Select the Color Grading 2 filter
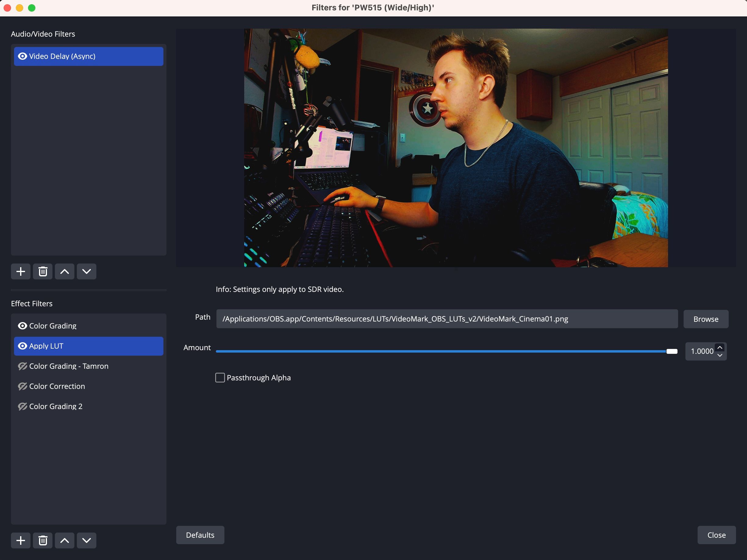This screenshot has height=560, width=747. pyautogui.click(x=55, y=406)
